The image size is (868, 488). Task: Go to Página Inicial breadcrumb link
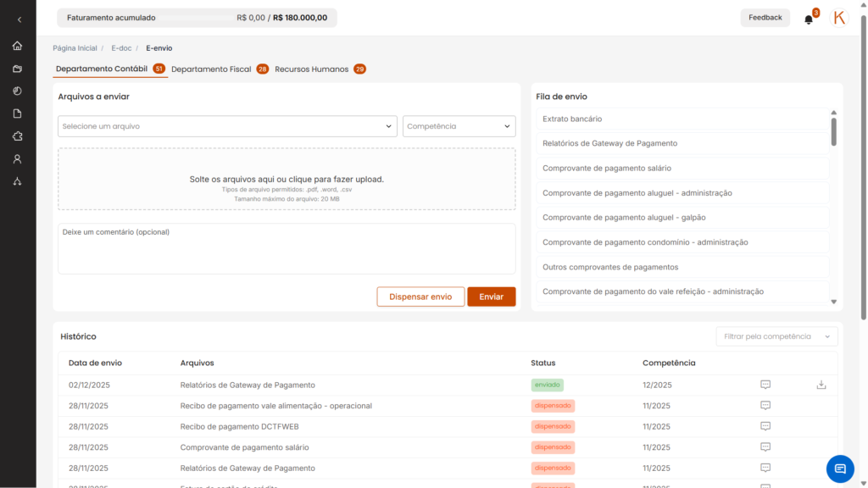(75, 48)
